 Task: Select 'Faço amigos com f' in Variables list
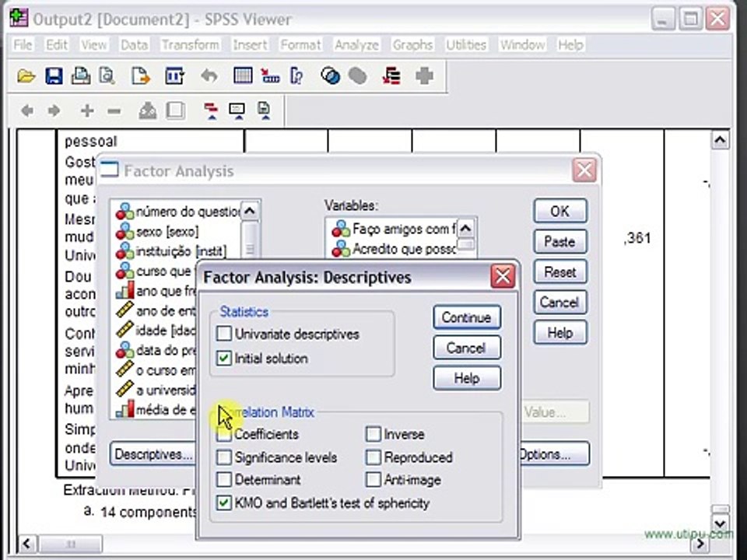point(394,229)
